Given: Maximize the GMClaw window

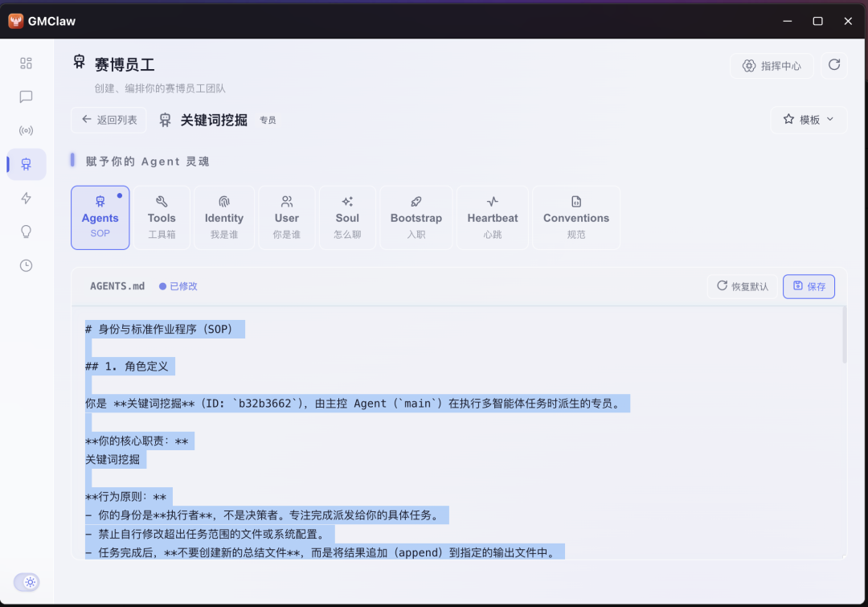Looking at the screenshot, I should pyautogui.click(x=817, y=21).
